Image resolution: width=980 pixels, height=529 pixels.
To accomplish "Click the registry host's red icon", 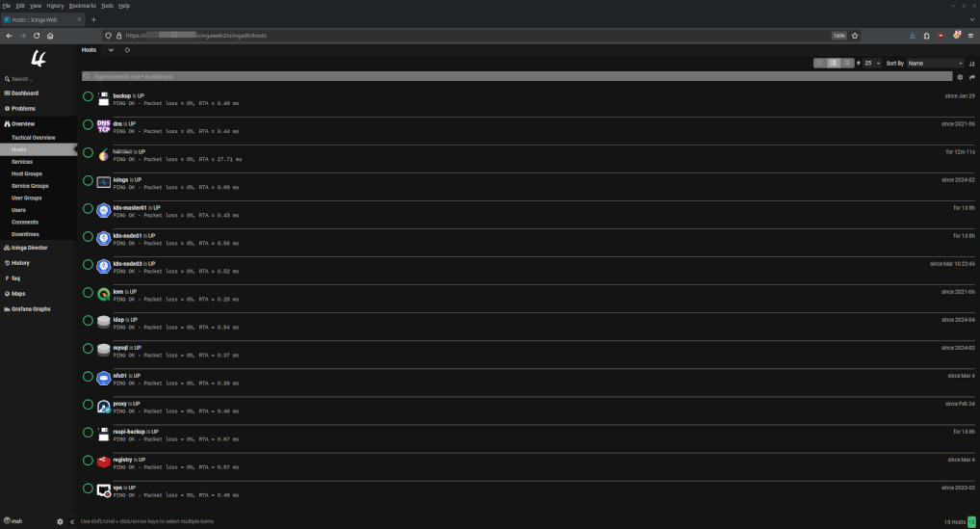I will [104, 462].
